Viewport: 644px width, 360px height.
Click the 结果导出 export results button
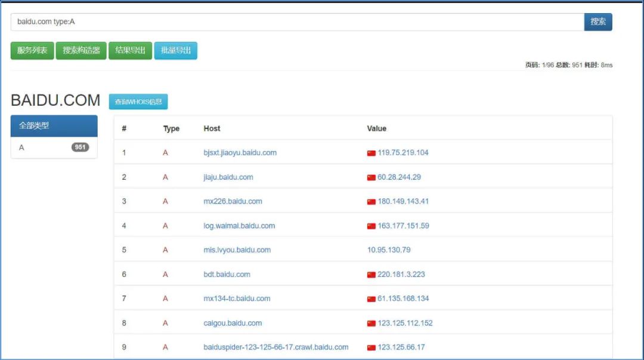click(130, 51)
